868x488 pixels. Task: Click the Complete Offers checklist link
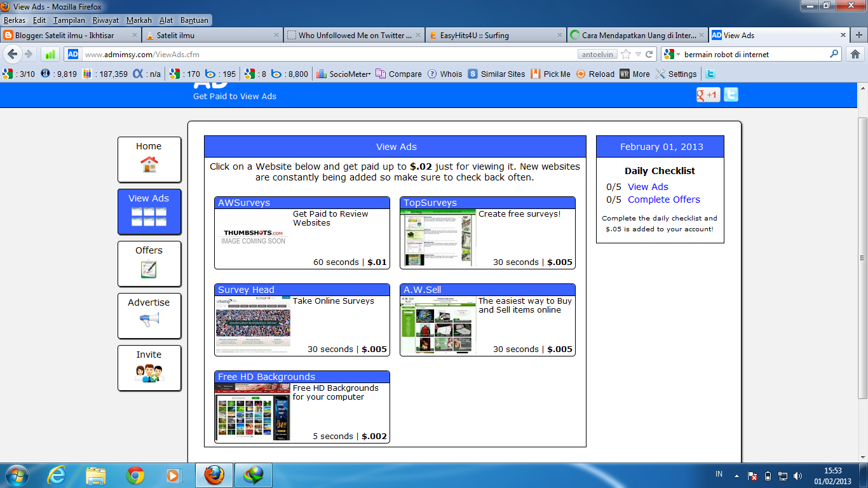pos(663,200)
